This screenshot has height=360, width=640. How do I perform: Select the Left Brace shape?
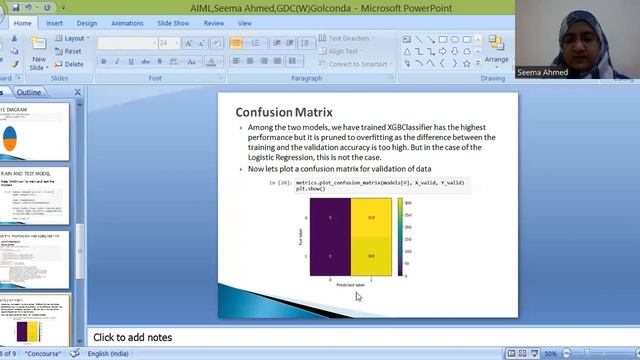[443, 64]
